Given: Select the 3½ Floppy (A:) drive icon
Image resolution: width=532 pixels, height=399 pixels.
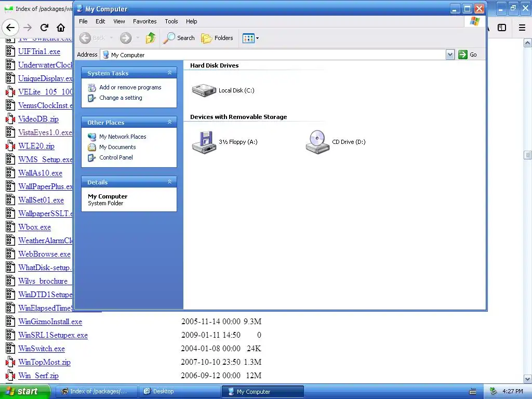Looking at the screenshot, I should pyautogui.click(x=204, y=142).
